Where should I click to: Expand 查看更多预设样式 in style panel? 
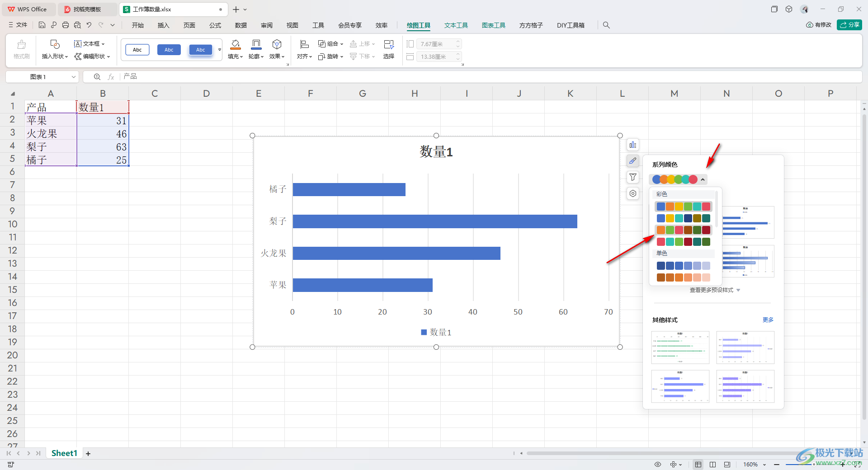(x=715, y=290)
